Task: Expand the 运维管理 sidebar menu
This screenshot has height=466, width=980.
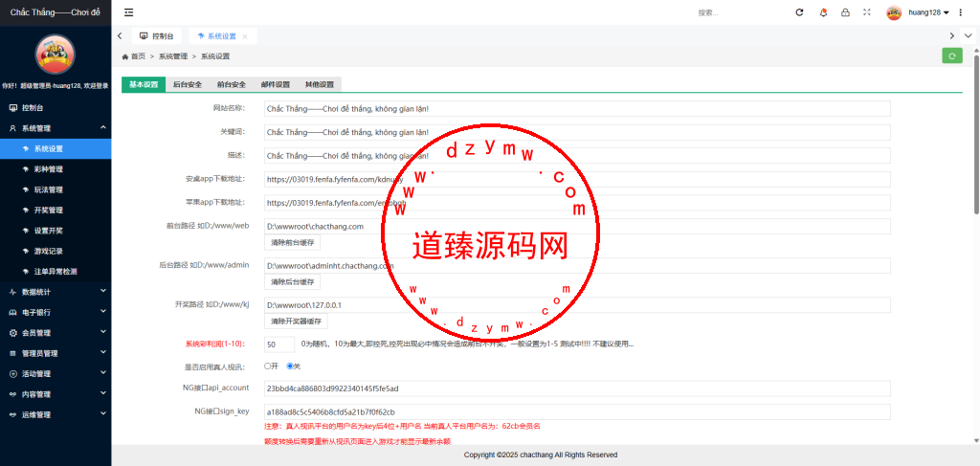Action: point(103,414)
